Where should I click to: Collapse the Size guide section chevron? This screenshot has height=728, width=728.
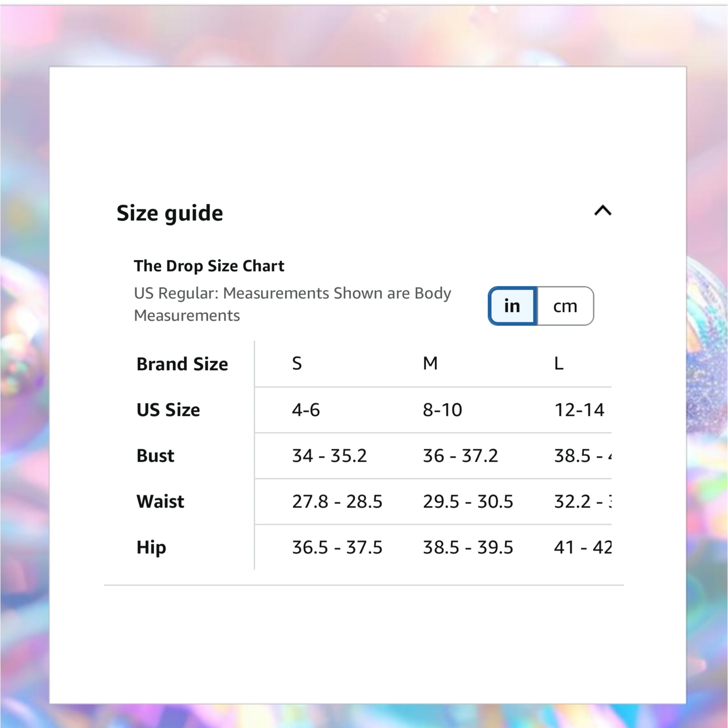pyautogui.click(x=603, y=211)
